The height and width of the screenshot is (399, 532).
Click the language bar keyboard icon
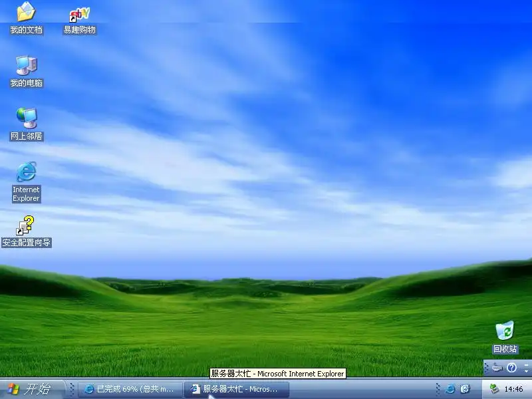(x=497, y=368)
